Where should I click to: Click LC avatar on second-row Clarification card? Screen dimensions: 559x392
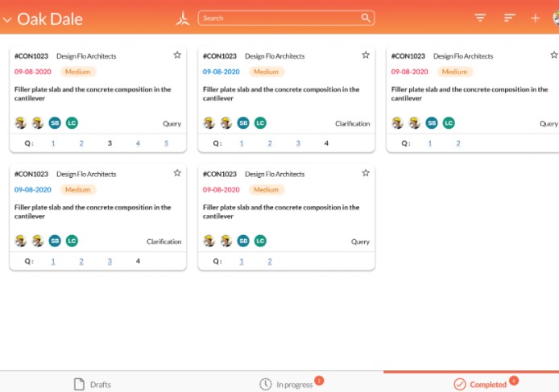(x=72, y=241)
